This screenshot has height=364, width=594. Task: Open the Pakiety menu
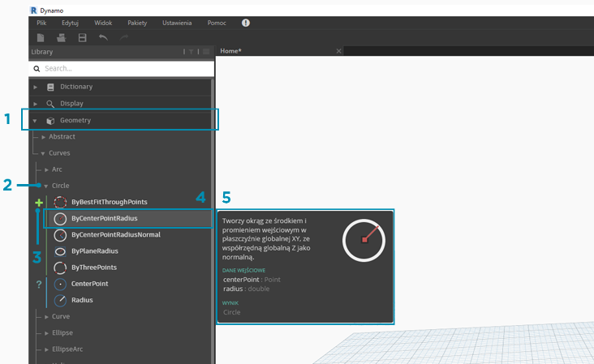137,23
